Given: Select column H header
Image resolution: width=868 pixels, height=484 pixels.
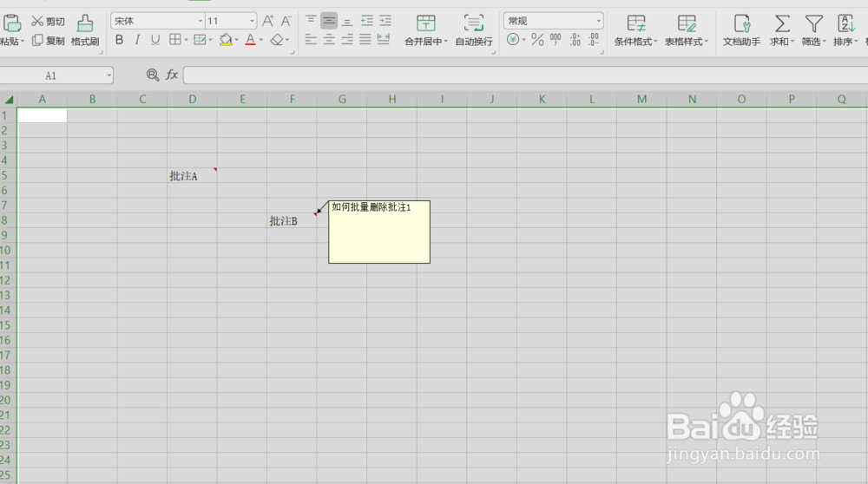Looking at the screenshot, I should tap(392, 100).
